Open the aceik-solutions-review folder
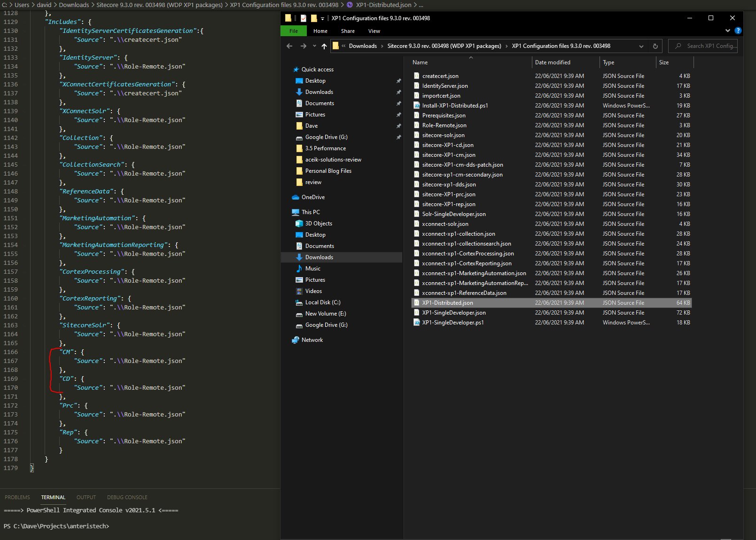 pos(333,160)
